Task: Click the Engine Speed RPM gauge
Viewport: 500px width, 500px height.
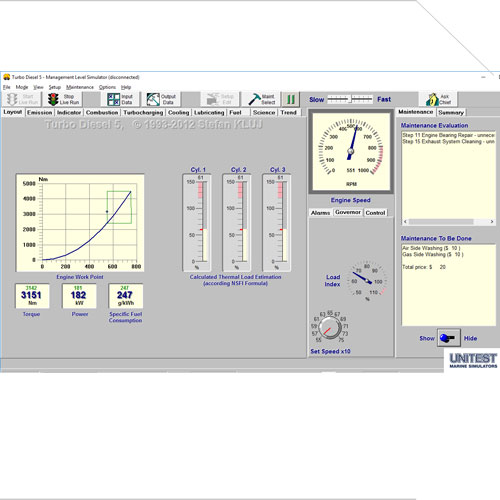Action: (351, 152)
